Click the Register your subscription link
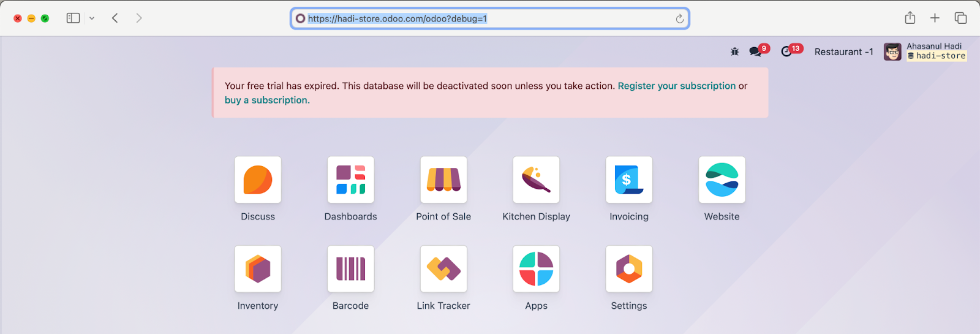980x334 pixels. (676, 86)
